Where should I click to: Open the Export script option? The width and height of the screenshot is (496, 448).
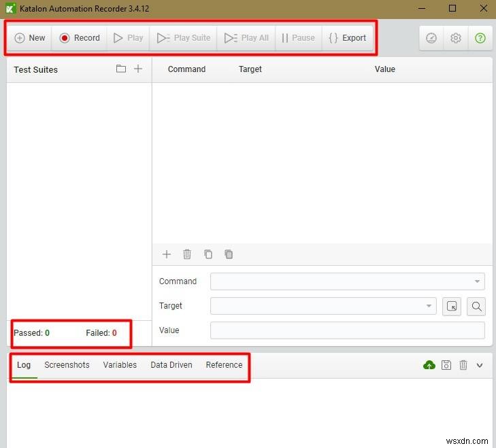point(347,38)
